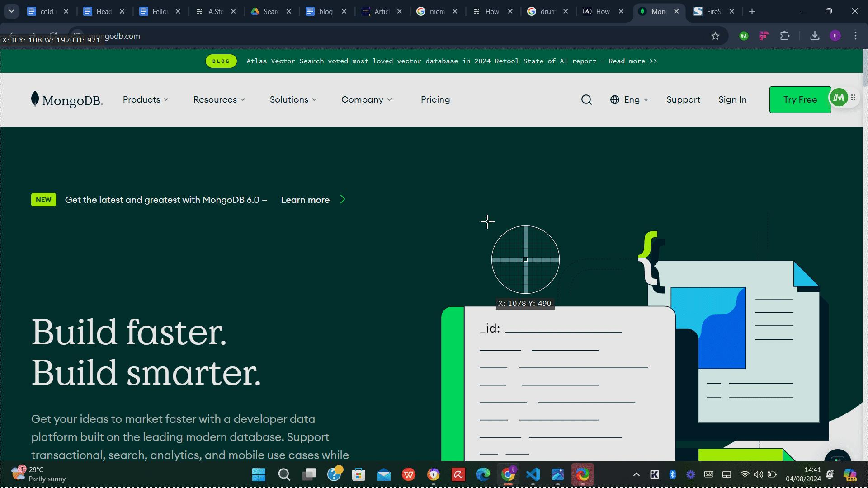Screen dimensions: 868x488
Task: Open the Chrome downloads icon
Action: click(815, 36)
